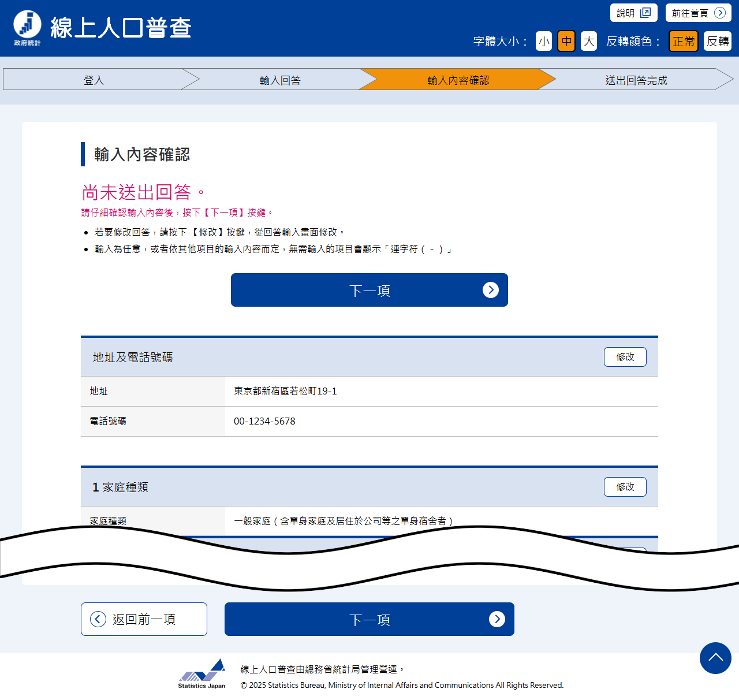The width and height of the screenshot is (739, 700).
Task: Click the 電話號碼 value 00-1234-5678
Action: point(264,421)
